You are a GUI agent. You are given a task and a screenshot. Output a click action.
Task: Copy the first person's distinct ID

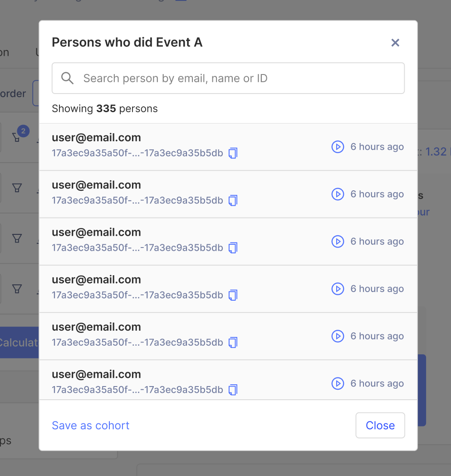click(233, 153)
